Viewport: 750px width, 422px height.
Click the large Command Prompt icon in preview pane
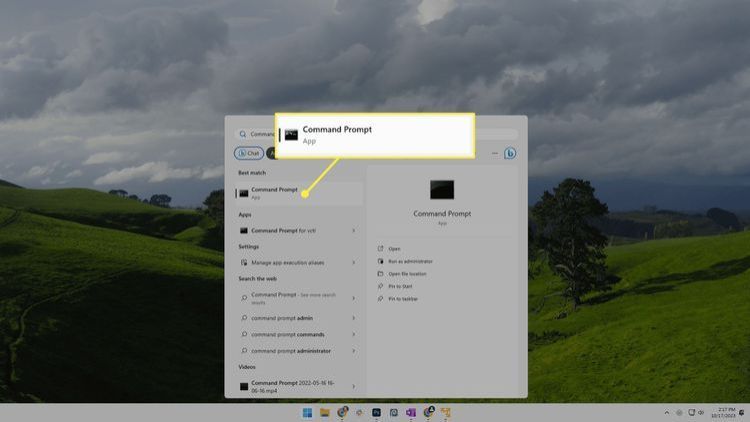click(442, 190)
